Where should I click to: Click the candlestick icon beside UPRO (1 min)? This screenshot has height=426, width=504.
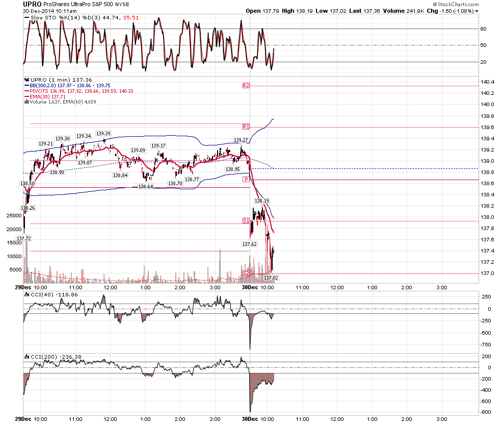(26, 80)
